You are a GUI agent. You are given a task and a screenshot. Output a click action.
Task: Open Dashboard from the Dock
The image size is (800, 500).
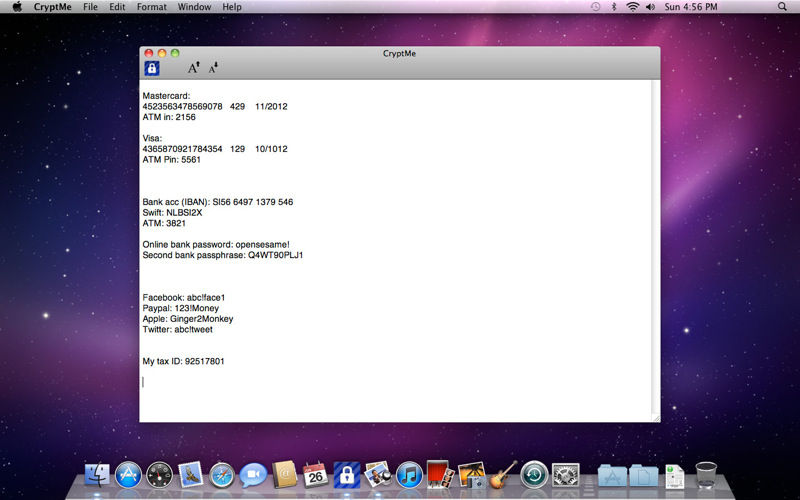(x=159, y=475)
